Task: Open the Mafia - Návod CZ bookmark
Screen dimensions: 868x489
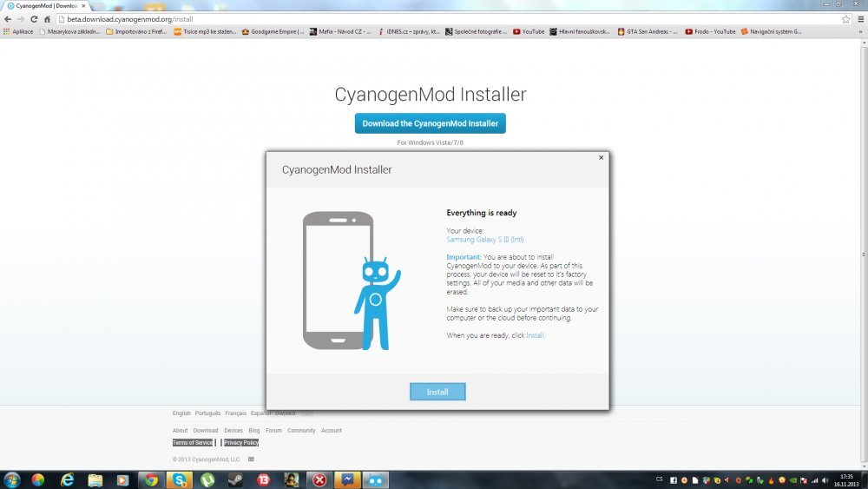Action: tap(340, 31)
